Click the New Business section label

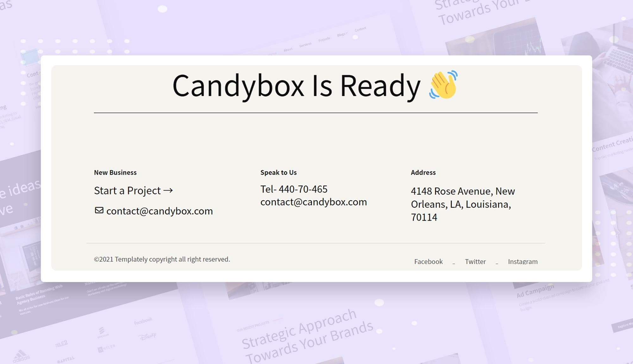tap(115, 173)
